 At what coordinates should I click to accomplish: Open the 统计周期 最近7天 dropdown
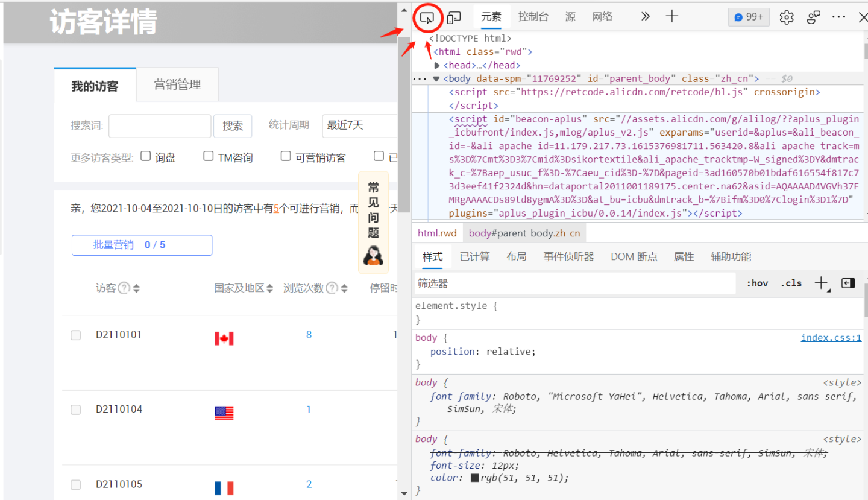(x=360, y=125)
